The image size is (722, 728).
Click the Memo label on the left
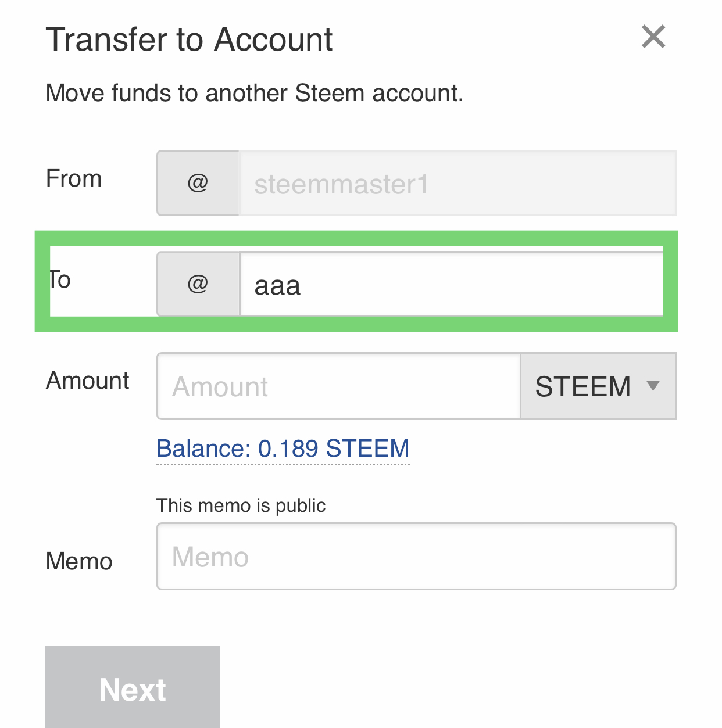tap(79, 561)
